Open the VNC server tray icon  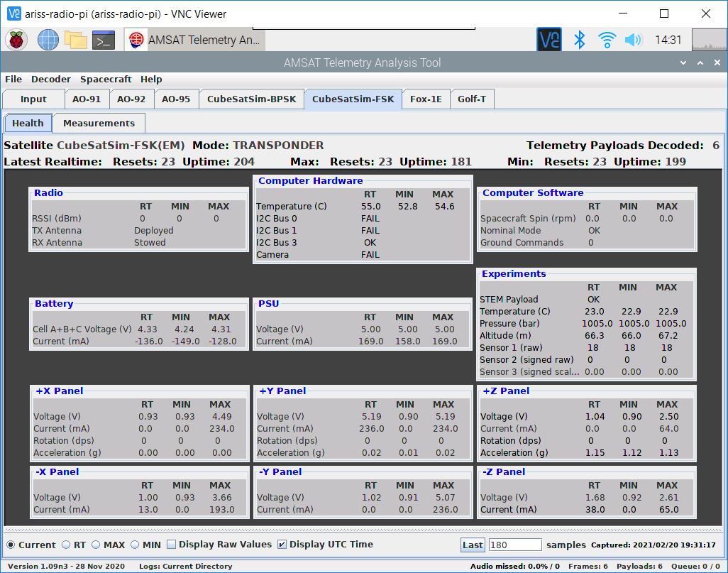[548, 40]
